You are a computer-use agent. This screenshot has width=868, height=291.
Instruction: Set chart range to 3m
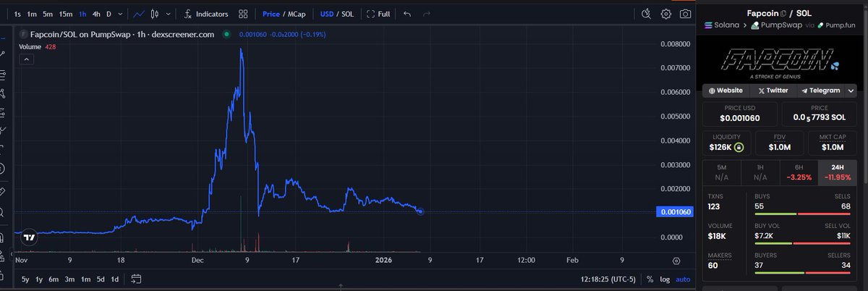69,279
